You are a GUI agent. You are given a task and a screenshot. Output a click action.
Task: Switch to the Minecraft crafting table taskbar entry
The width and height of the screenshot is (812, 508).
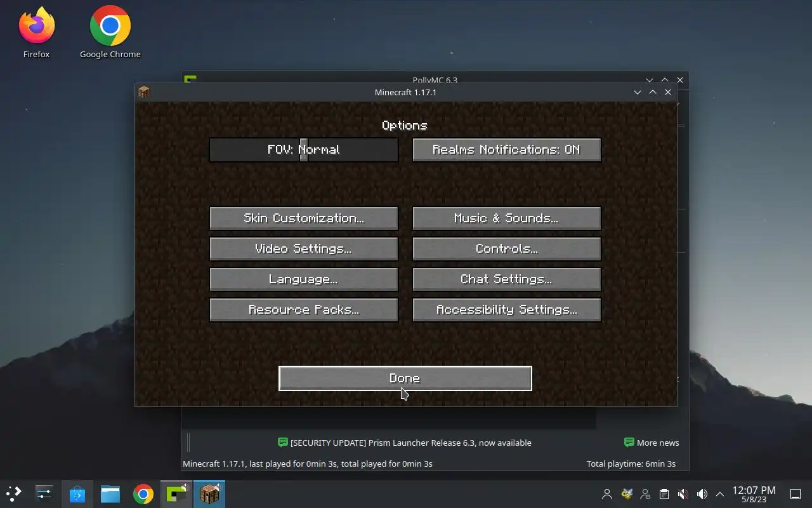pyautogui.click(x=209, y=493)
